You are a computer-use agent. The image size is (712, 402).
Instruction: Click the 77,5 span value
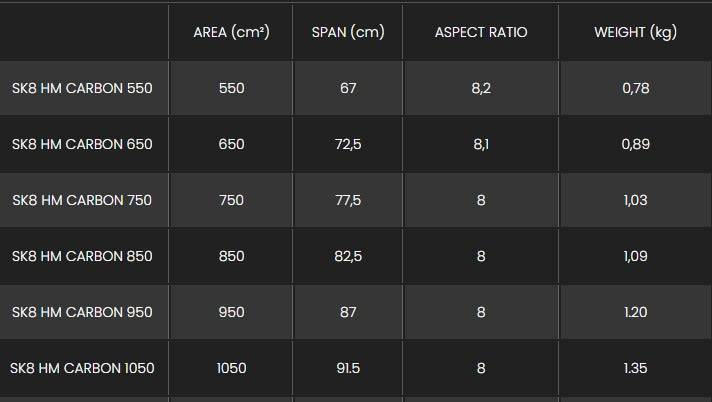(x=348, y=200)
